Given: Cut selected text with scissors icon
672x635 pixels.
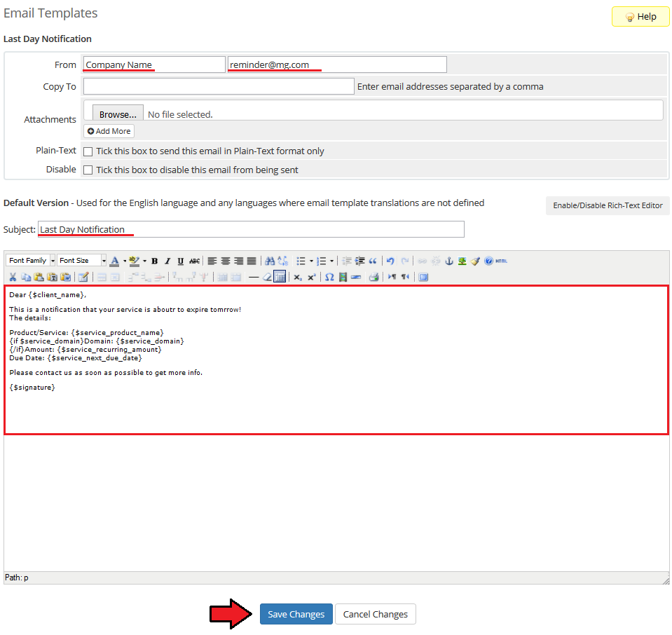Looking at the screenshot, I should (13, 278).
